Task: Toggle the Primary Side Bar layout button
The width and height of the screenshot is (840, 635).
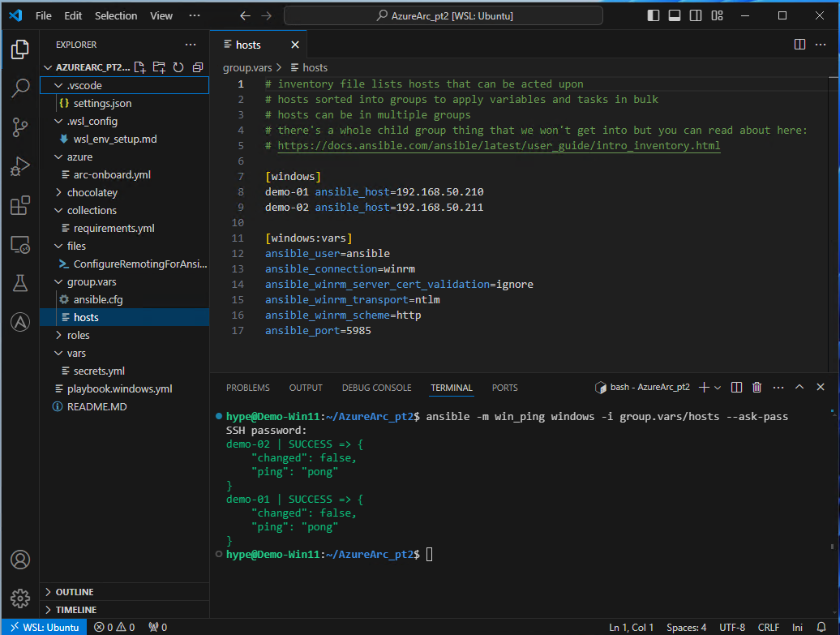Action: coord(654,15)
